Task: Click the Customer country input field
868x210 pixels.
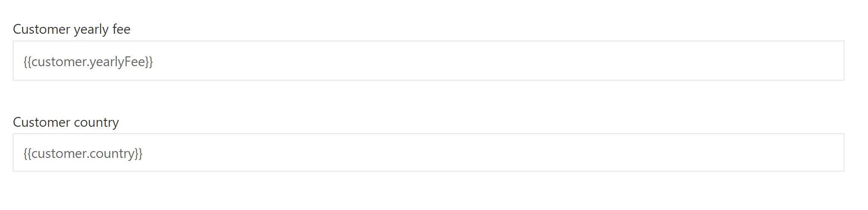Action: (x=428, y=152)
